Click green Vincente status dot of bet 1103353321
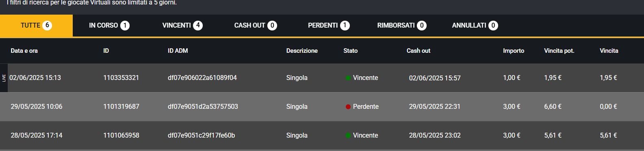This screenshot has width=644, height=151. 348,78
